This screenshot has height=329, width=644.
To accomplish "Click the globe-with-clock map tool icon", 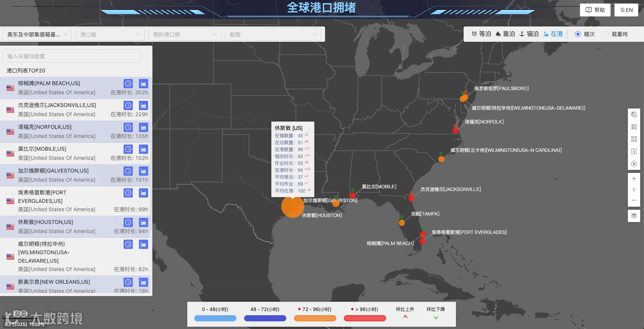I will click(634, 115).
